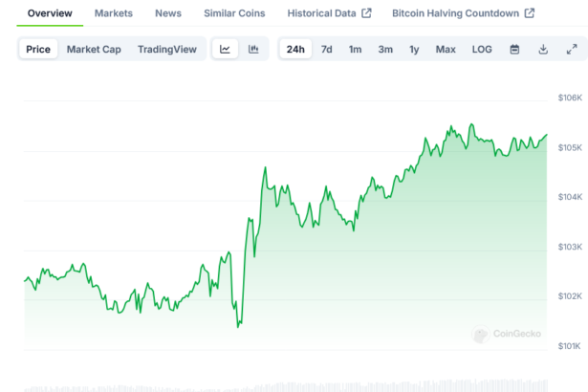The width and height of the screenshot is (588, 392).
Task: Click external link icon beside Historical Data
Action: pyautogui.click(x=366, y=13)
